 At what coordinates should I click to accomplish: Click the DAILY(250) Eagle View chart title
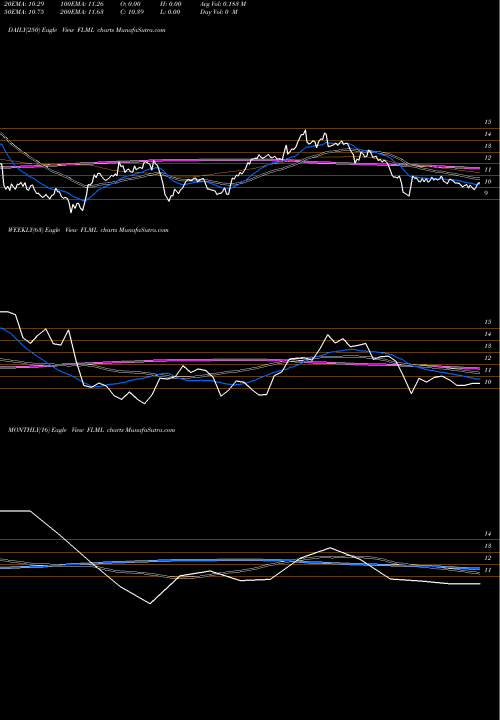click(x=86, y=30)
